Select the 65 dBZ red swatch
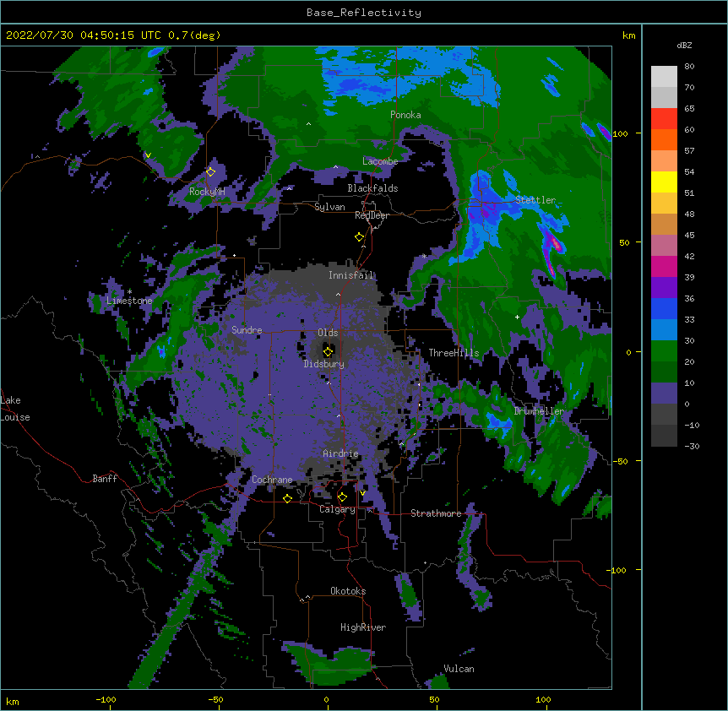This screenshot has width=728, height=711. point(664,119)
